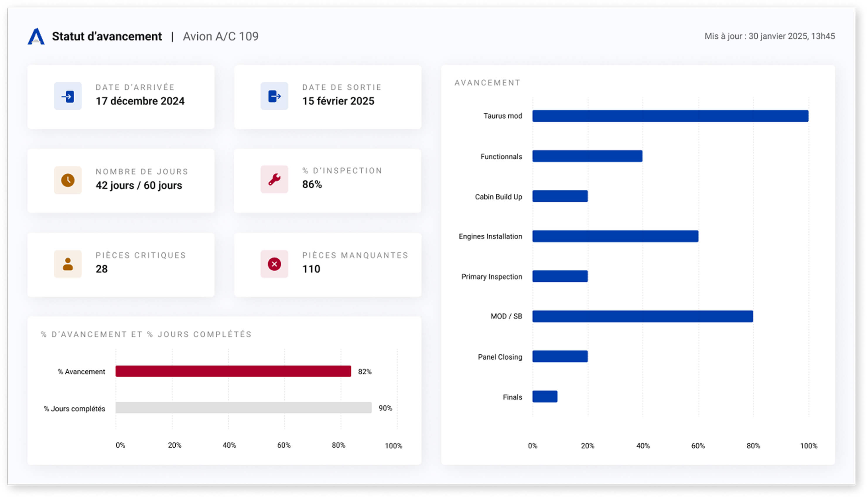Select the Functionnals progress bar
Image resolution: width=868 pixels, height=498 pixels.
click(x=587, y=156)
